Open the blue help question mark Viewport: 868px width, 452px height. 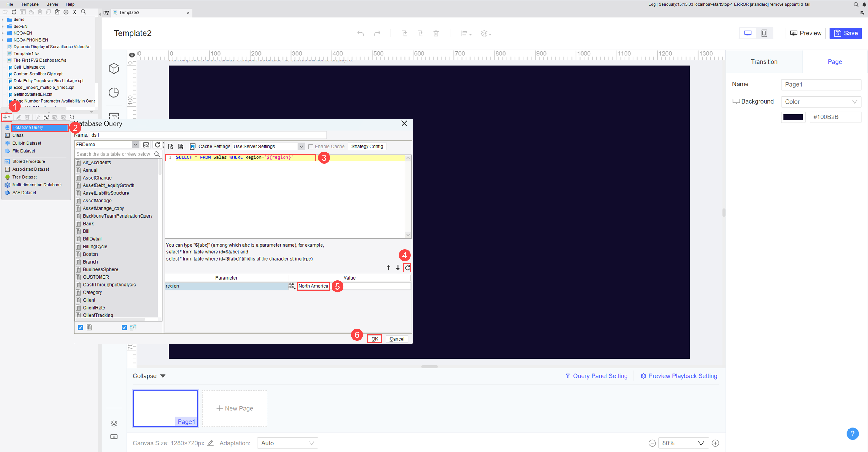point(852,433)
